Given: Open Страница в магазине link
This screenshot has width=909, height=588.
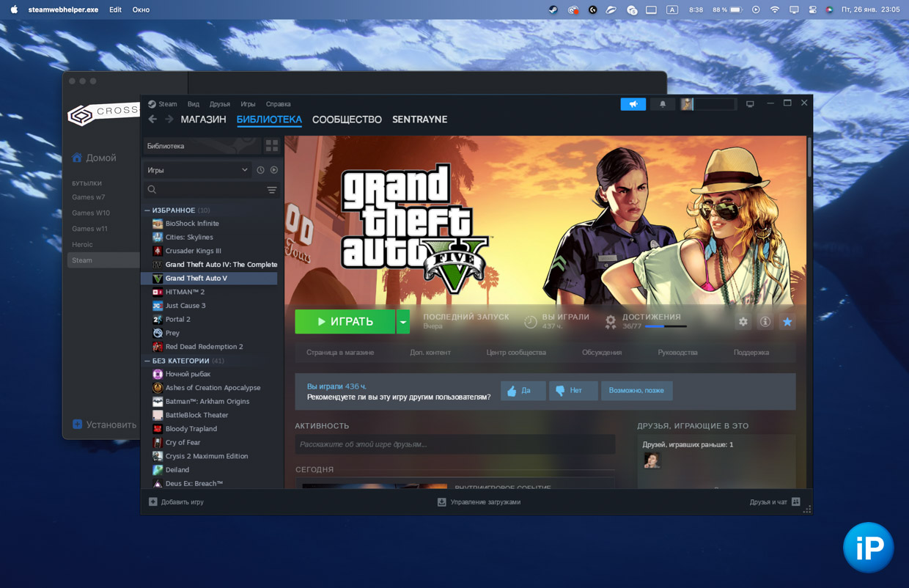Looking at the screenshot, I should 340,353.
